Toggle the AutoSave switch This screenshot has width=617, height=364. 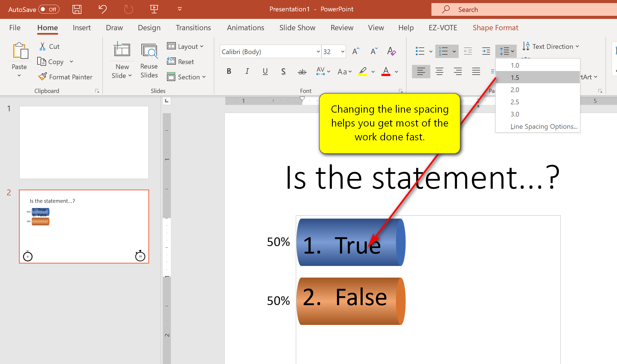[x=49, y=9]
